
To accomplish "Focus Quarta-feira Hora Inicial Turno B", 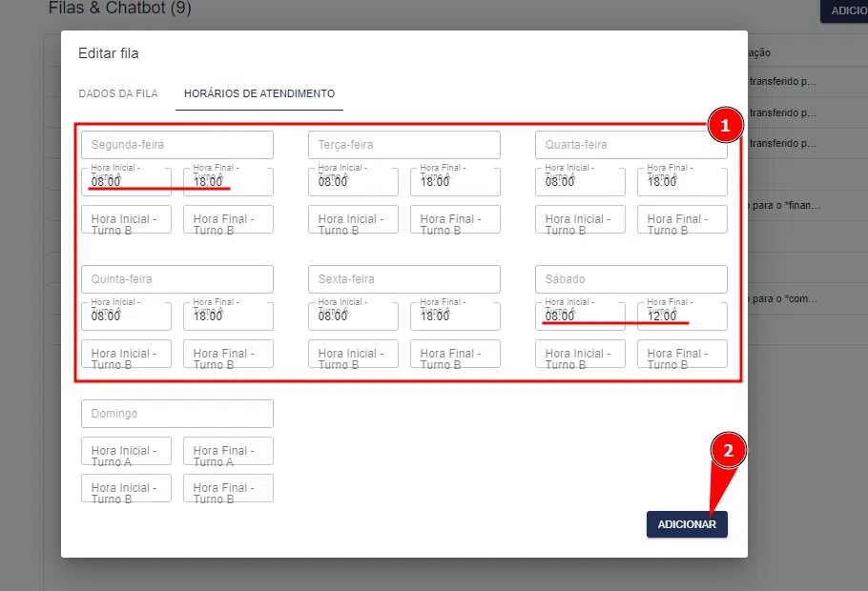I will pyautogui.click(x=580, y=219).
